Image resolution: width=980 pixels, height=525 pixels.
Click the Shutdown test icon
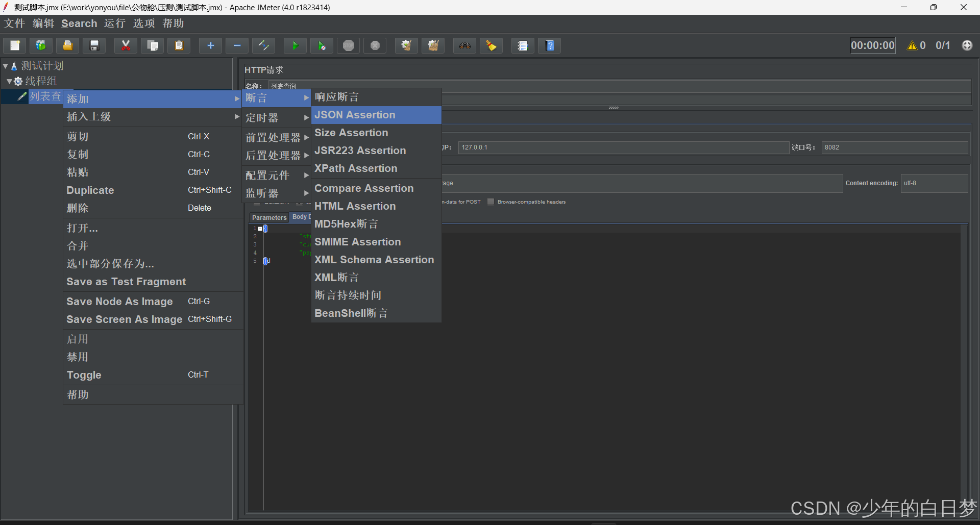tap(375, 45)
